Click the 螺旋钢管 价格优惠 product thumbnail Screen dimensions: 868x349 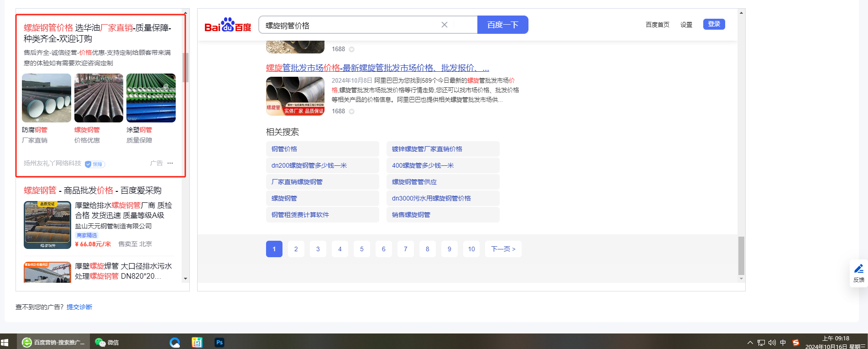click(99, 98)
